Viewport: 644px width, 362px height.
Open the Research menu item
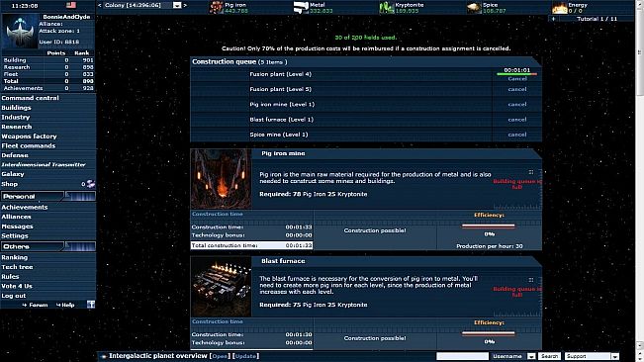(17, 127)
